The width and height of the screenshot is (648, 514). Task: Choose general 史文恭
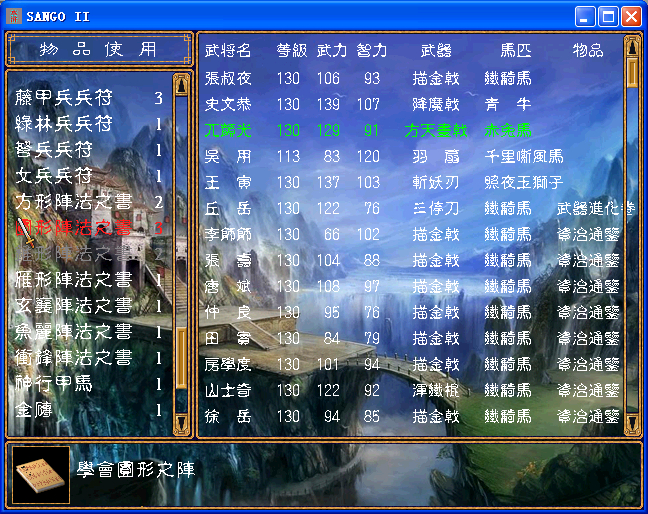(228, 104)
